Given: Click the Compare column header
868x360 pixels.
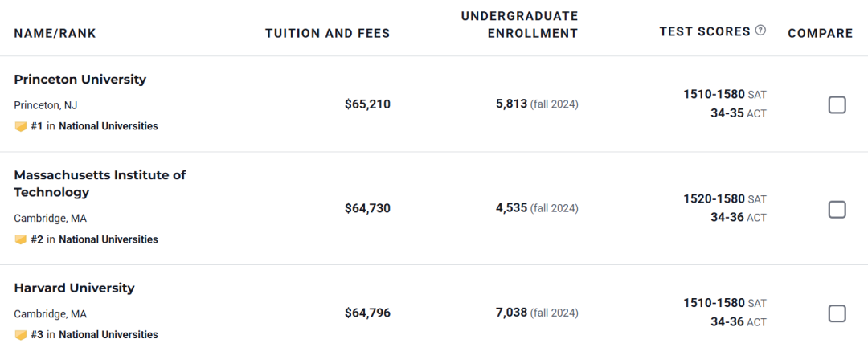Looking at the screenshot, I should [820, 34].
